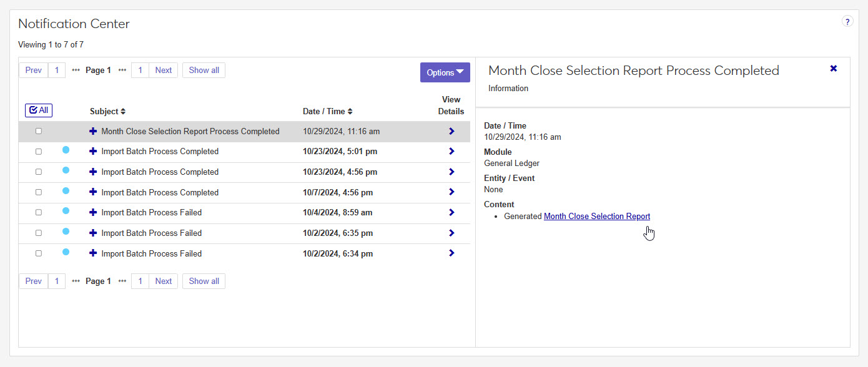Close the notification details panel
The image size is (868, 367).
[833, 69]
